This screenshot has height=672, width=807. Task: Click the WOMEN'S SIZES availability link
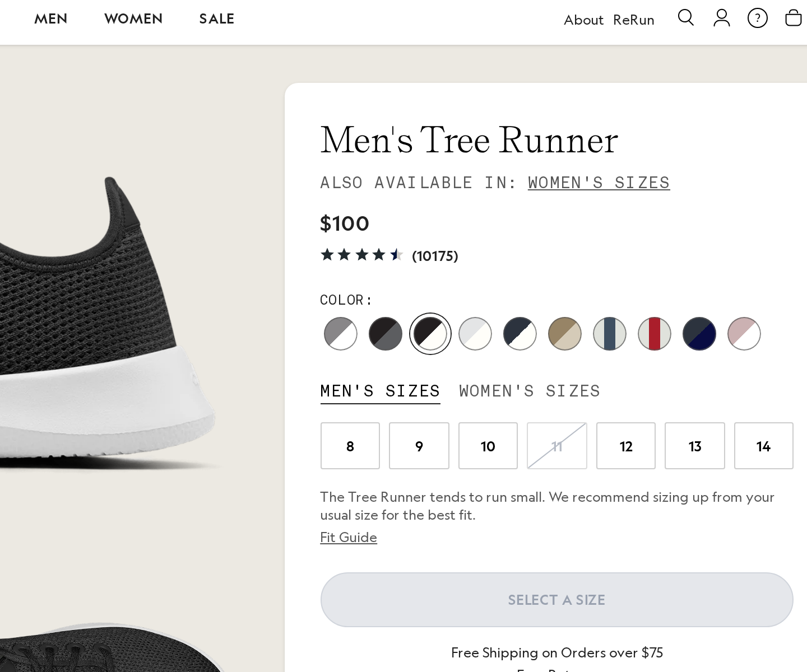click(599, 182)
